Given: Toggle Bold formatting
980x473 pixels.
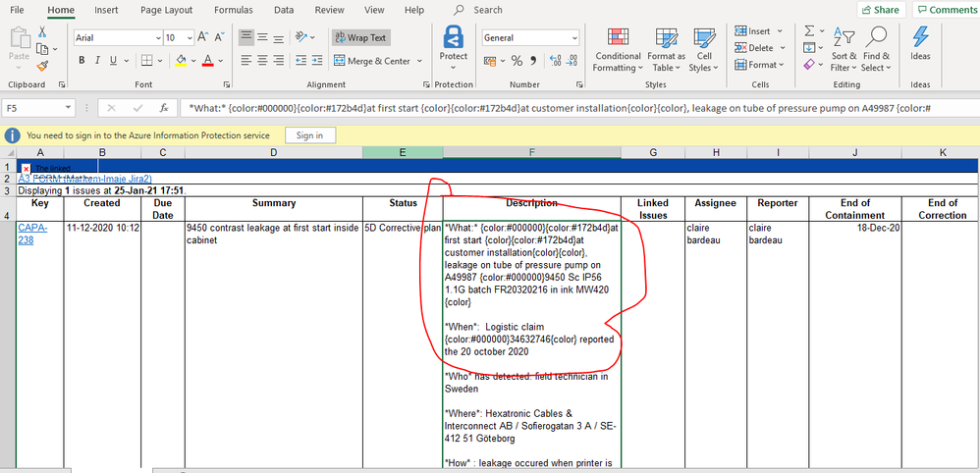Looking at the screenshot, I should point(82,61).
